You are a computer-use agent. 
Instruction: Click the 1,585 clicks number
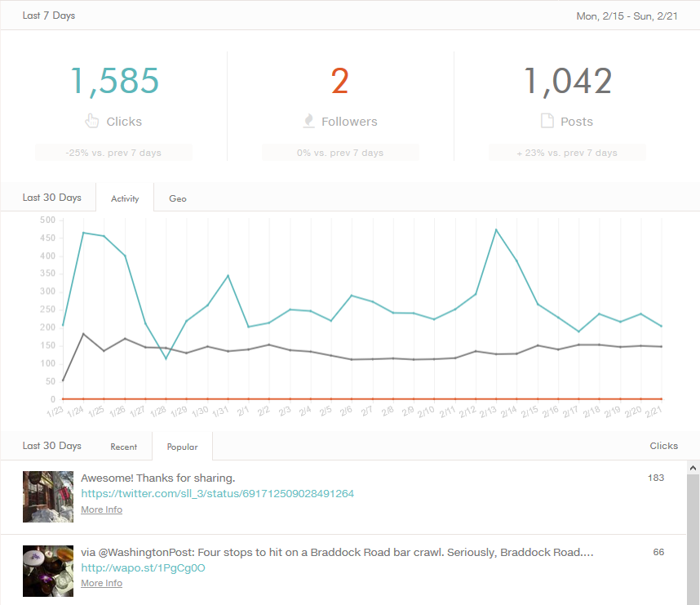click(x=114, y=82)
